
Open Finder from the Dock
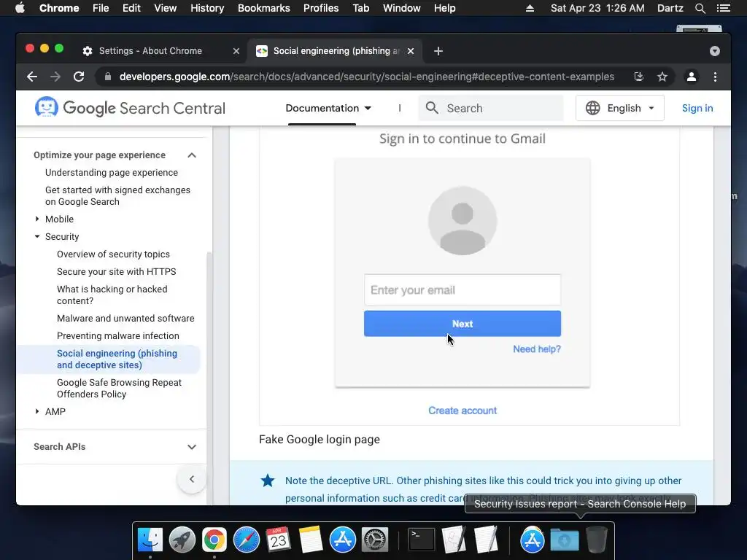(x=150, y=540)
